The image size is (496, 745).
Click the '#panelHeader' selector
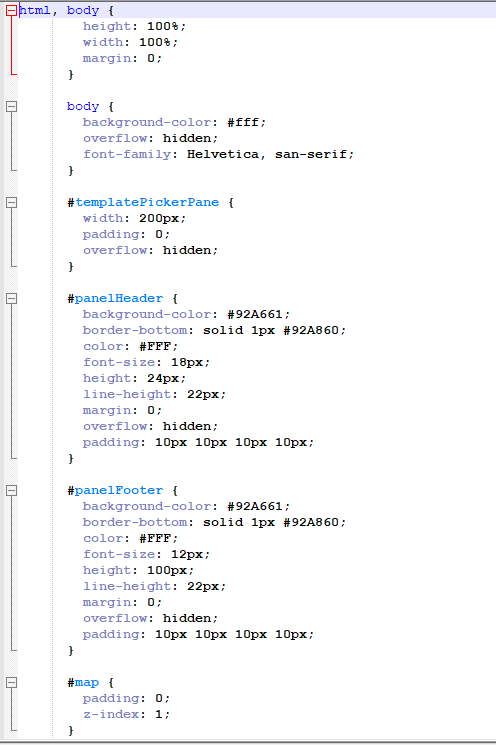pos(115,298)
